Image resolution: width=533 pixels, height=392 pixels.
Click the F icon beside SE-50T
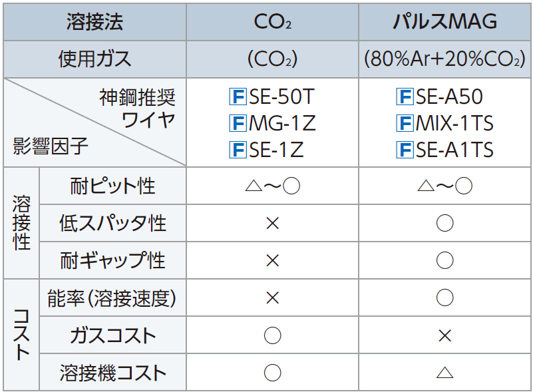click(x=238, y=97)
